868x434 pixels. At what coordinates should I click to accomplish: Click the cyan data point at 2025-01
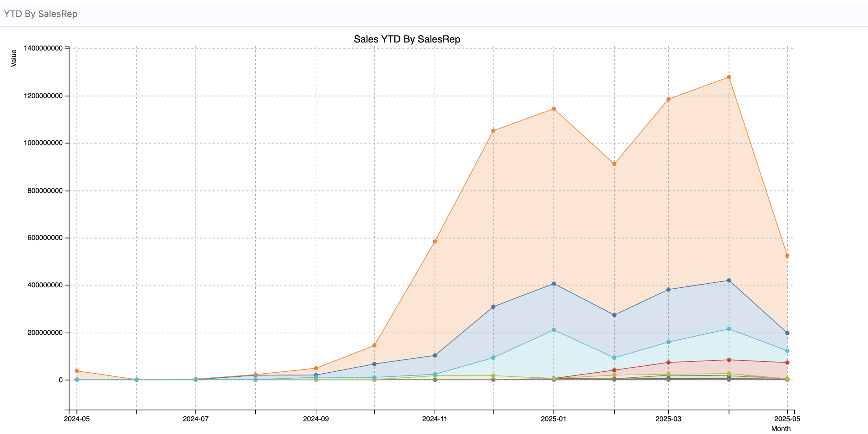pos(554,330)
